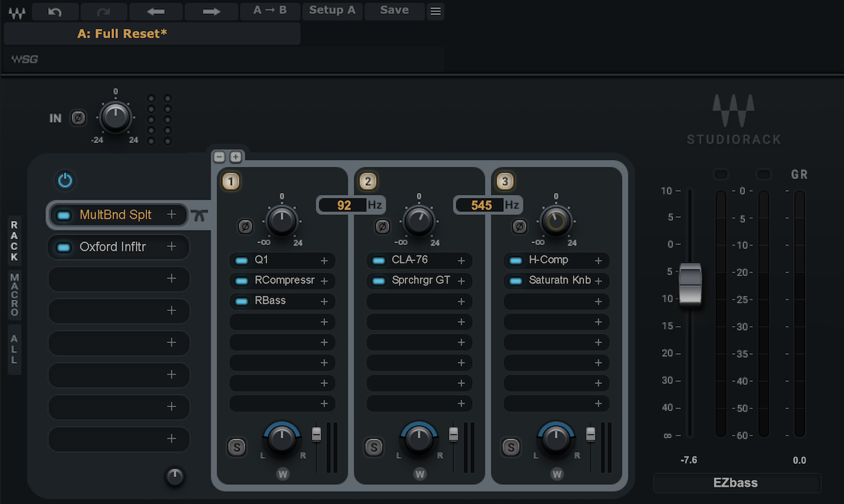Open the CLA-76 plugin name

coord(409,260)
